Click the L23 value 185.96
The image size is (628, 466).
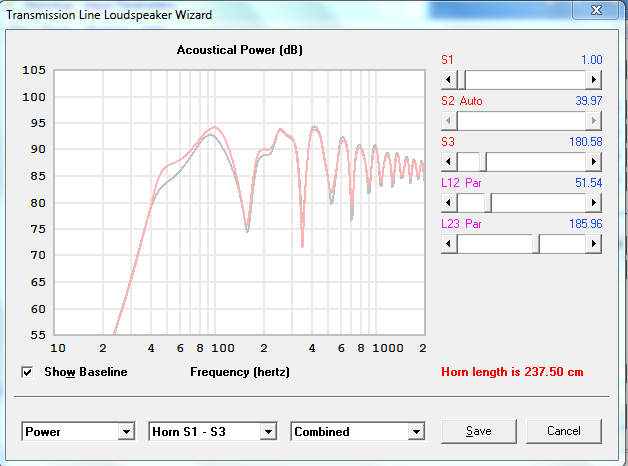(586, 224)
